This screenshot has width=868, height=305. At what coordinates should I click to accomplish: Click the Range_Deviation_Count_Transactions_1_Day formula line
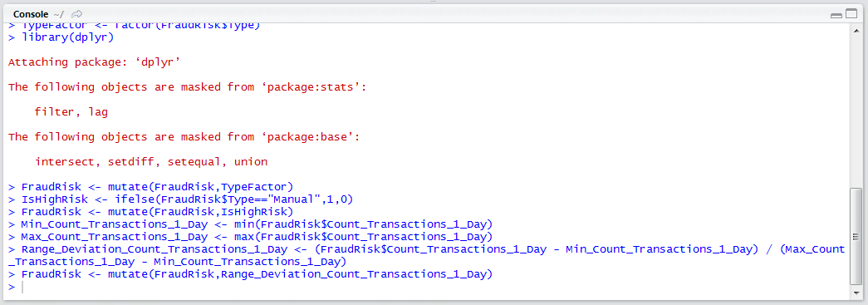[x=427, y=255]
